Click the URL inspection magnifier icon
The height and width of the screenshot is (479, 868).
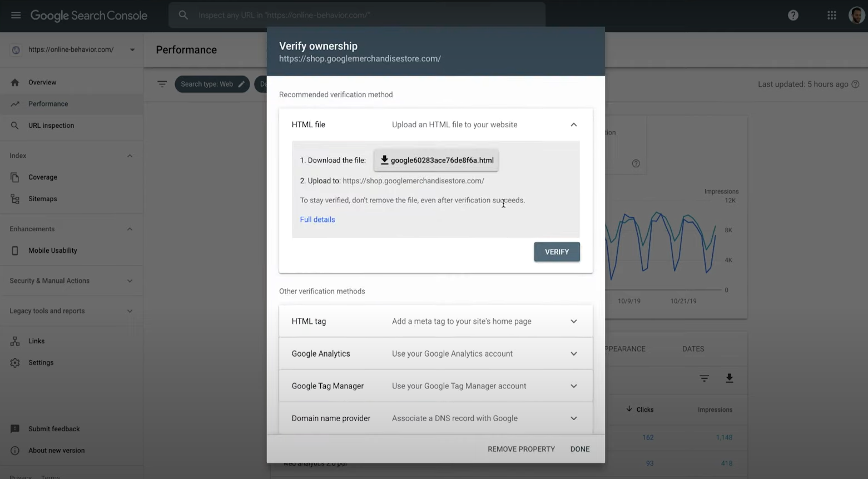(15, 126)
